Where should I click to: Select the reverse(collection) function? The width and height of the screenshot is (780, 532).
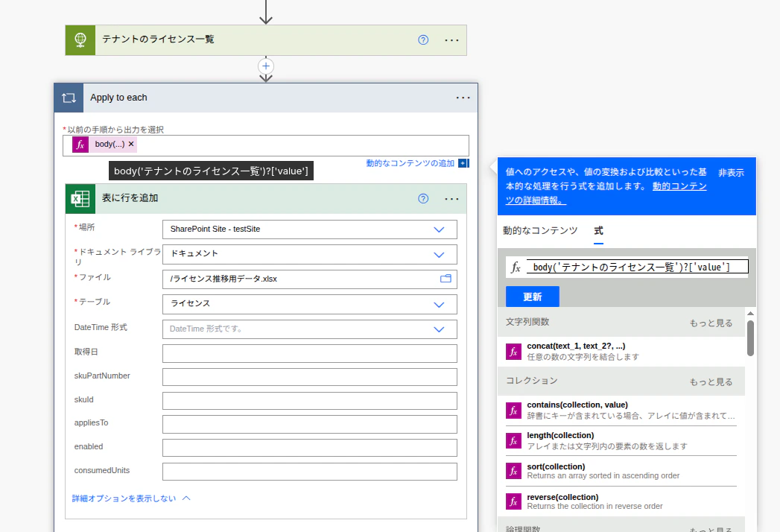tap(621, 501)
